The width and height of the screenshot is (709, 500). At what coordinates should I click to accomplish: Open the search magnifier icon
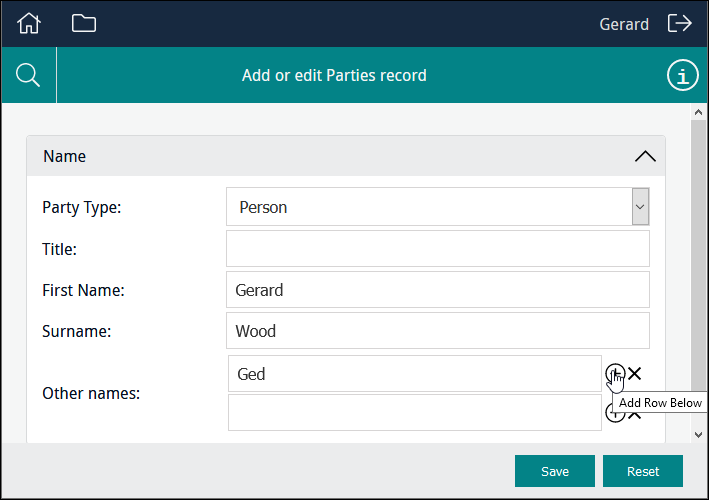coord(29,75)
